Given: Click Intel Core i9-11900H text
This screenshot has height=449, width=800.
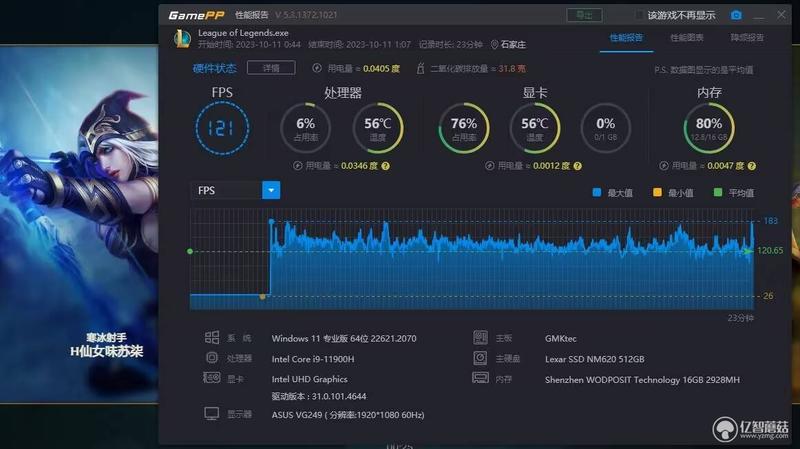Looking at the screenshot, I should (313, 359).
